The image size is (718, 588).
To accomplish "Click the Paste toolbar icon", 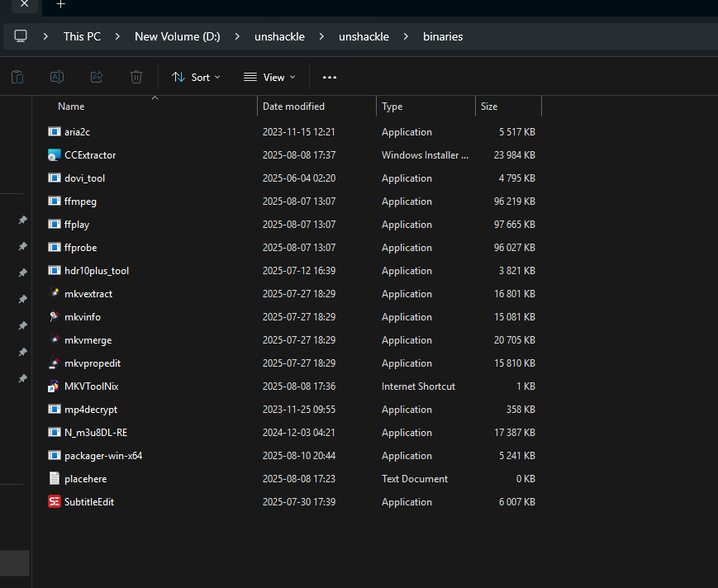I will click(17, 77).
